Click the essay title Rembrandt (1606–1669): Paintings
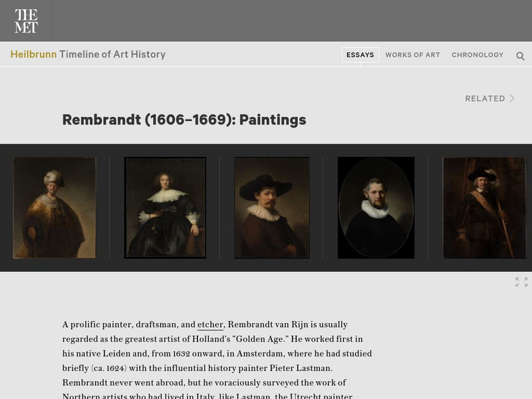This screenshot has width=532, height=399. (x=184, y=120)
